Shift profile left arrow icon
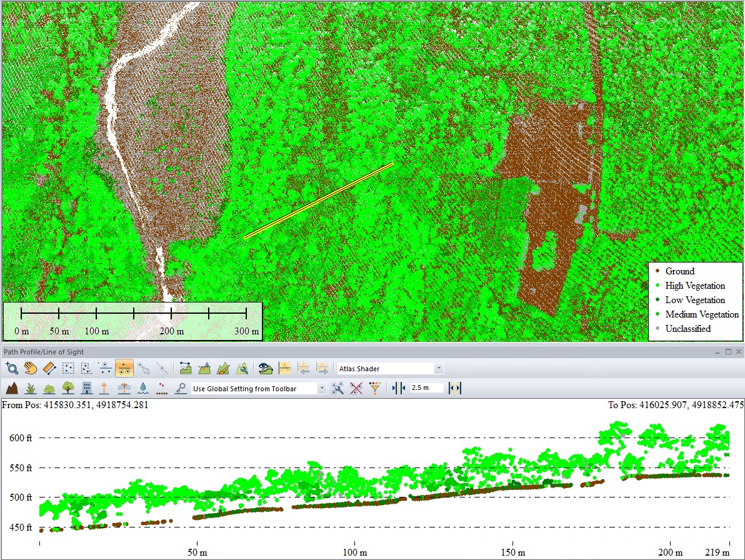The height and width of the screenshot is (560, 745). pos(303,368)
